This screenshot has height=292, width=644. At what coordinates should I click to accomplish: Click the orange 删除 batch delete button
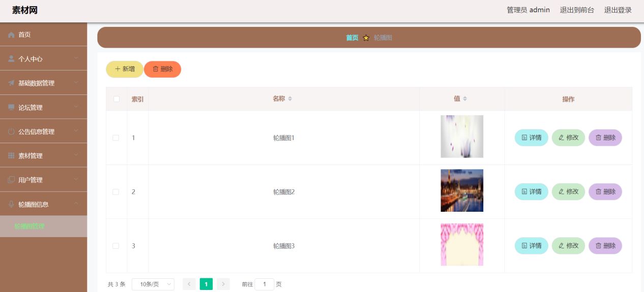click(x=162, y=69)
